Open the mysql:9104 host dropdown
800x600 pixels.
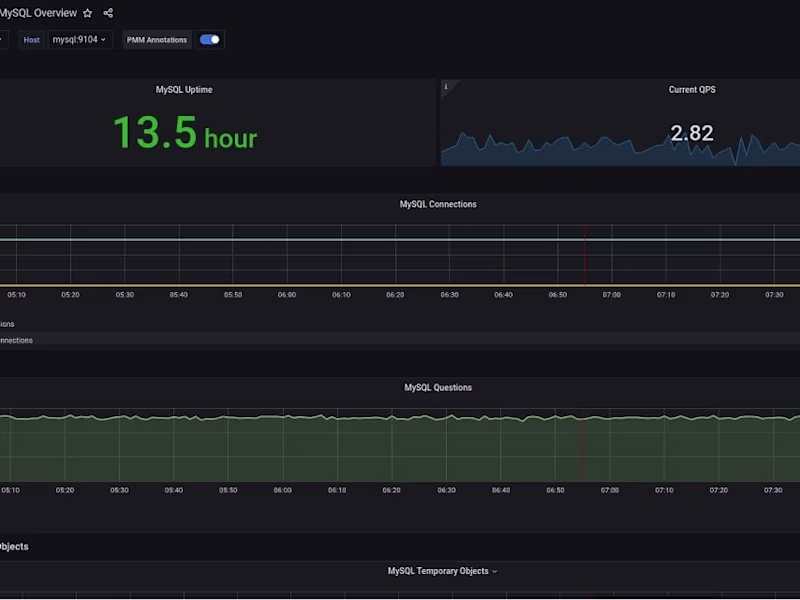pos(80,40)
